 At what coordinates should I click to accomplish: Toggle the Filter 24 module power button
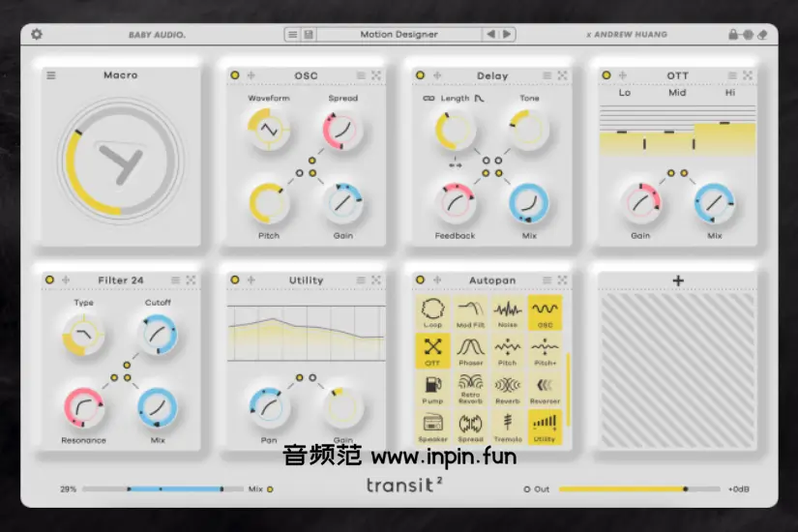pos(49,280)
